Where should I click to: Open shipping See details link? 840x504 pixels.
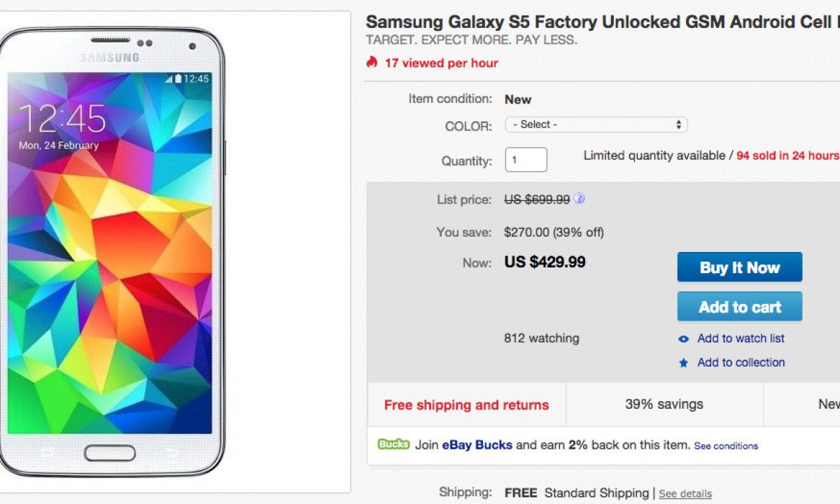685,493
